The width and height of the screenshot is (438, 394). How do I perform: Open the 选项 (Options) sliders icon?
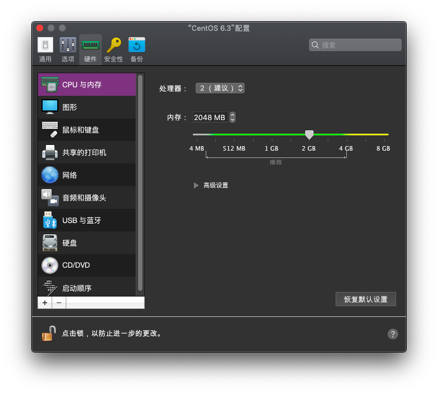pos(68,49)
